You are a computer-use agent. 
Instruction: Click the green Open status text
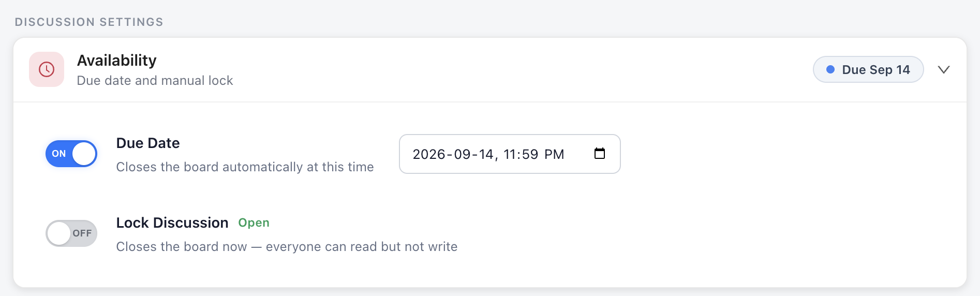tap(254, 223)
